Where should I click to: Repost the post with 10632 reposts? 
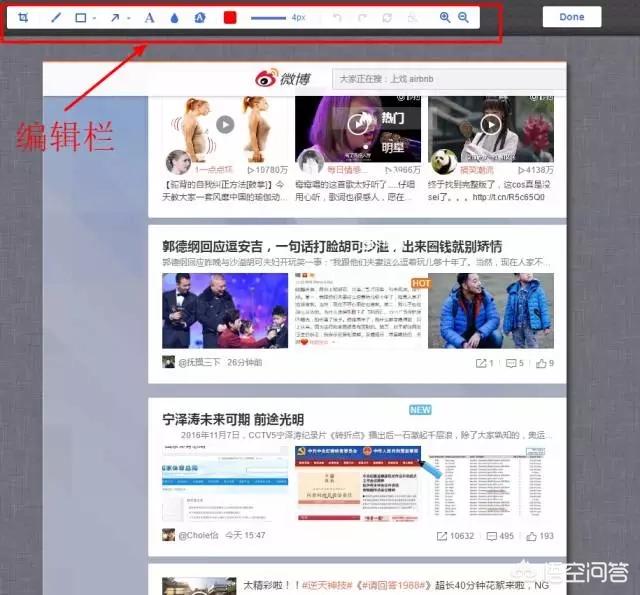click(x=455, y=536)
